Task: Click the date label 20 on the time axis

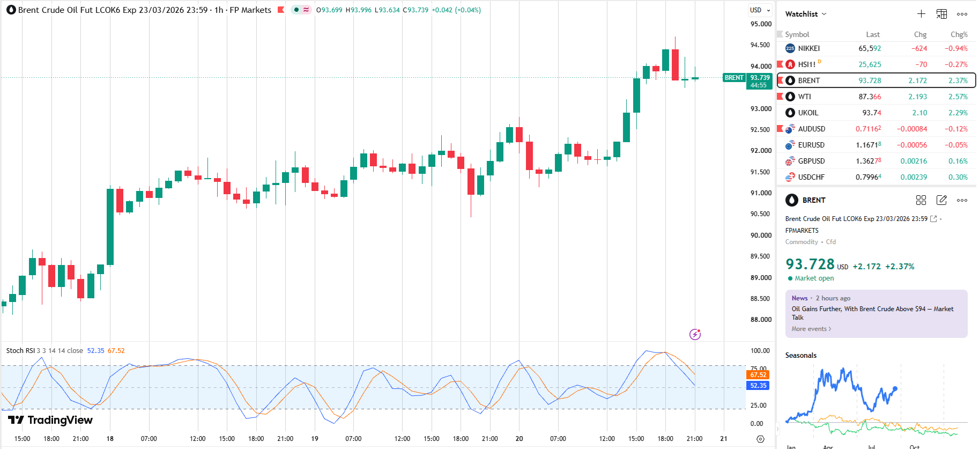Action: pyautogui.click(x=519, y=439)
